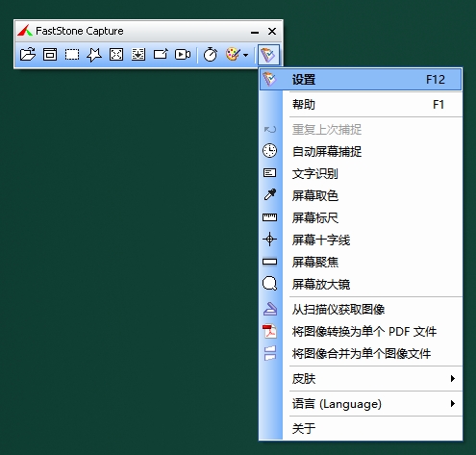Toggle the settings menu toolbar button

268,55
